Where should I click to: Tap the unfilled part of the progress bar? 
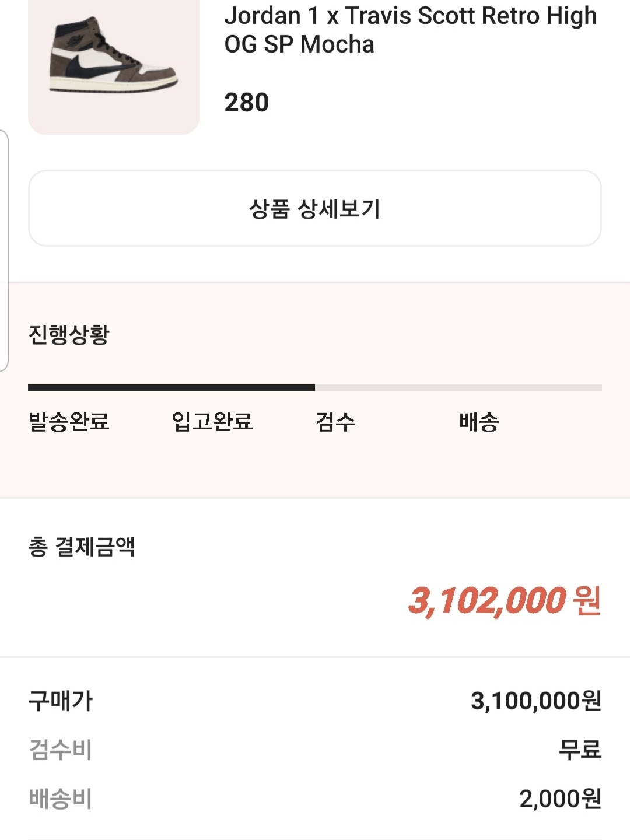click(x=459, y=388)
